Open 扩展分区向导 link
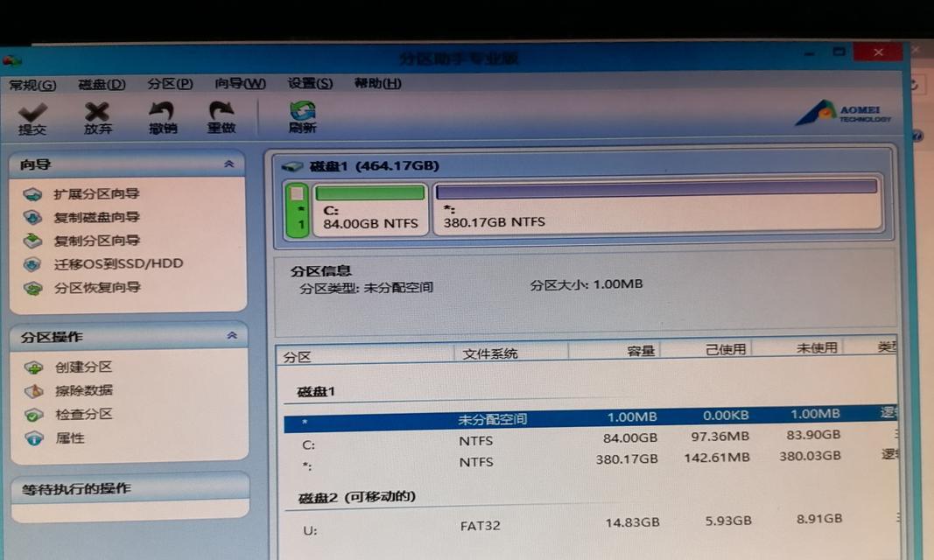Viewport: 934px width, 560px height. (x=96, y=194)
